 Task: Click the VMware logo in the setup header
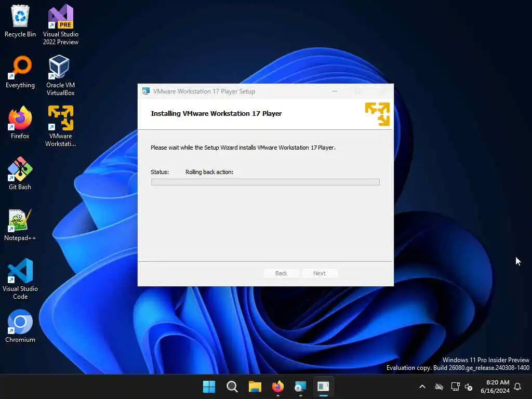click(x=377, y=114)
